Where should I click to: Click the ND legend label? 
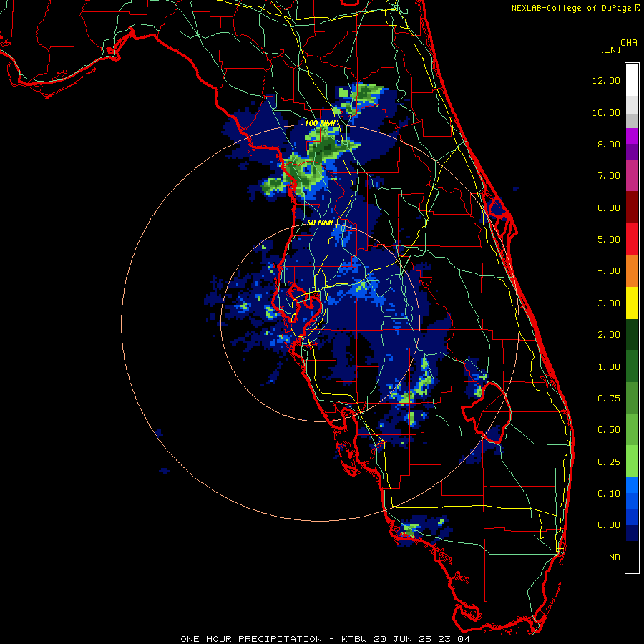click(615, 557)
